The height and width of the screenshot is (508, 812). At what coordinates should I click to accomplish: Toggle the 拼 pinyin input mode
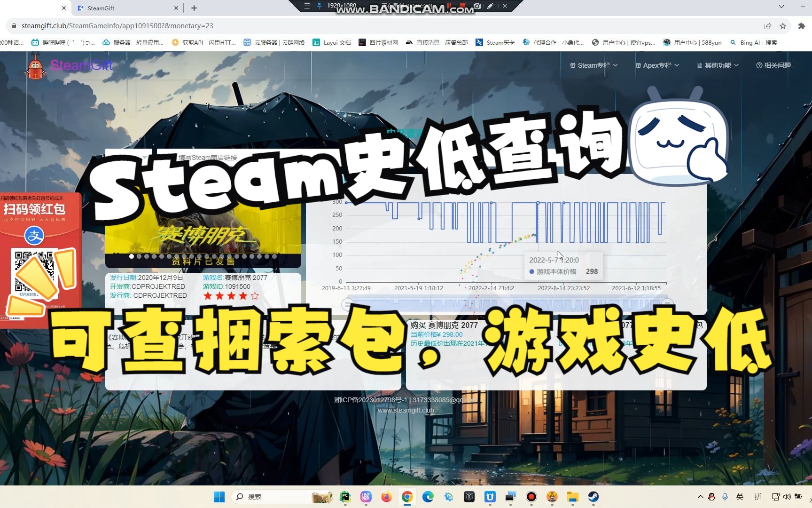tap(758, 497)
